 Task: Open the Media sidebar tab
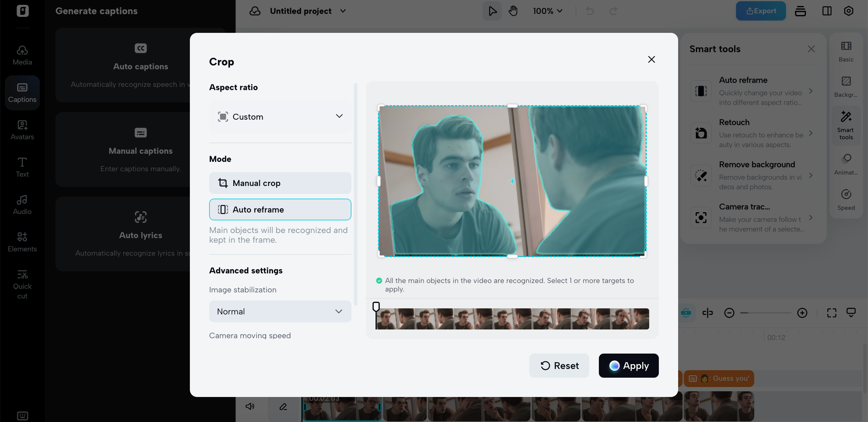coord(22,55)
